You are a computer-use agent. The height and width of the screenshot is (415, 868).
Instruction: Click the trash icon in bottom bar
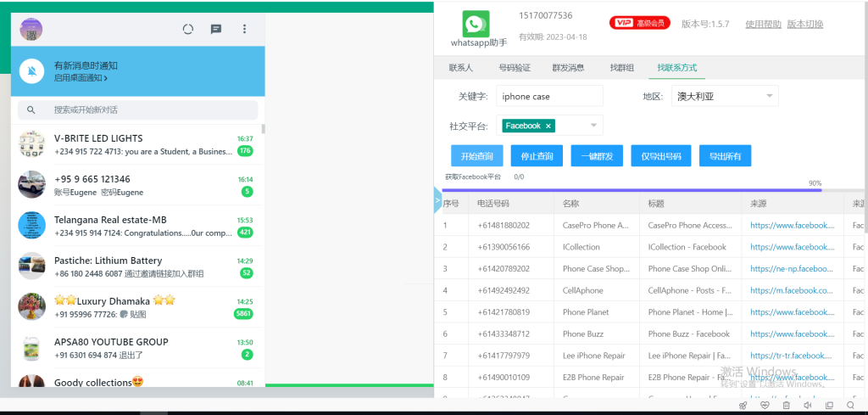click(x=786, y=405)
